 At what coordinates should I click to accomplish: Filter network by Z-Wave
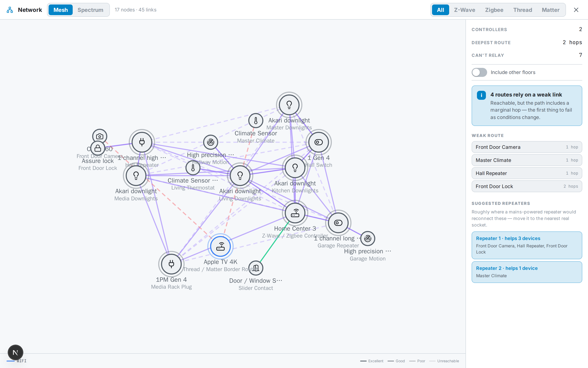pos(464,10)
